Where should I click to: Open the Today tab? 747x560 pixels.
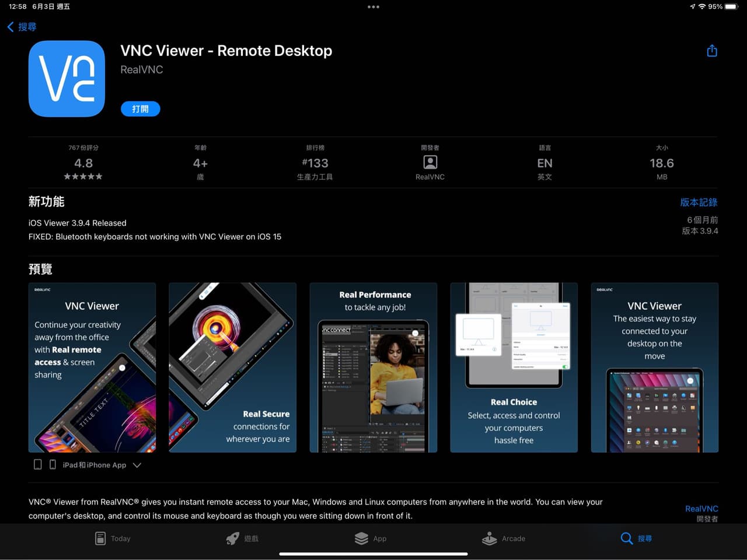tap(113, 538)
